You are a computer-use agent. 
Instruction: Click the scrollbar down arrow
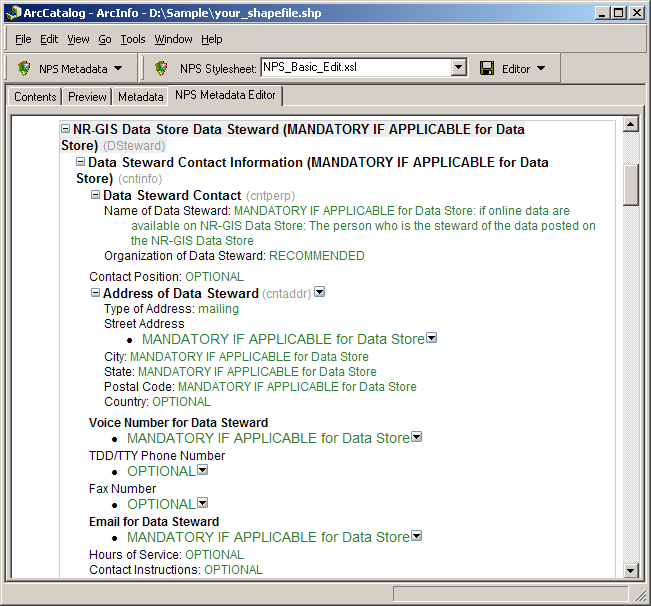coord(631,570)
